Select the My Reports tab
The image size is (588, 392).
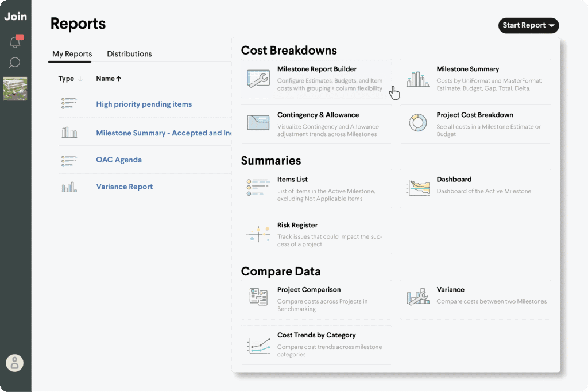click(x=72, y=53)
